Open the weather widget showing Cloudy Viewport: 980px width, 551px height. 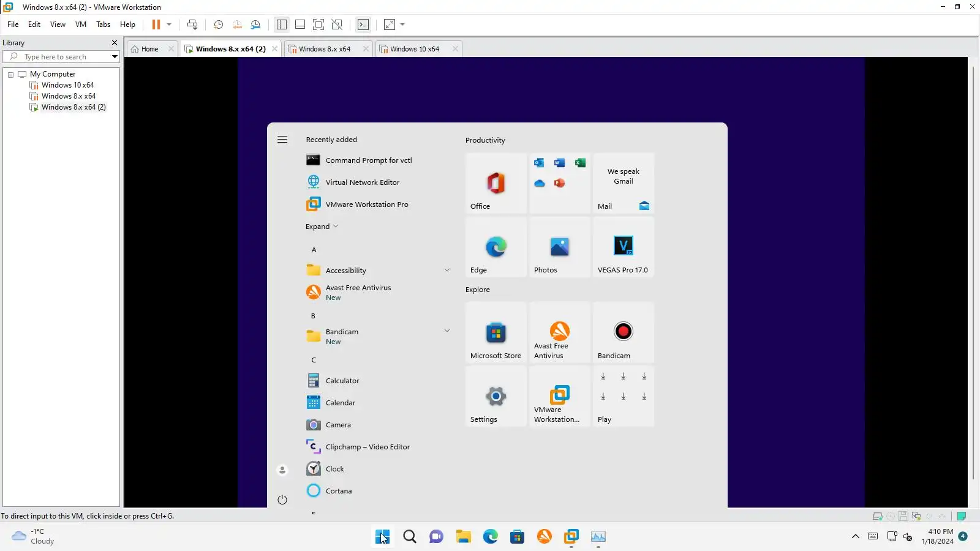click(33, 536)
